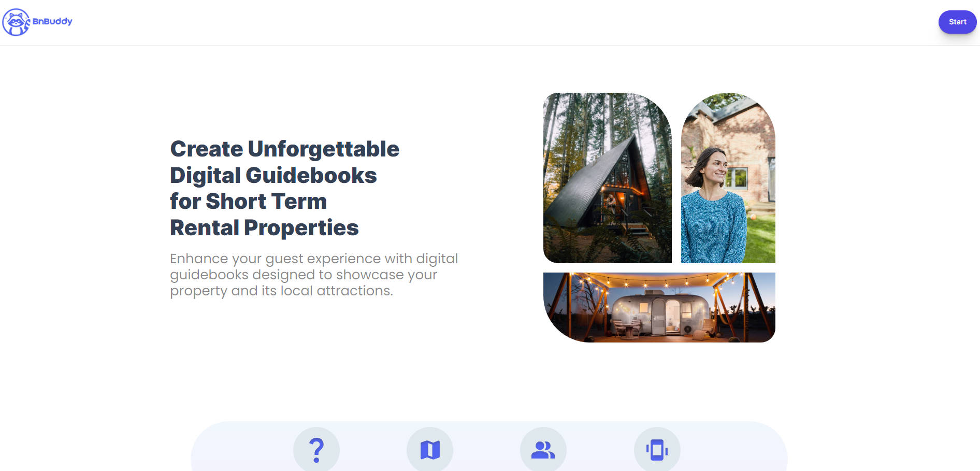
Task: Open the A-frame forest cabin photo
Action: tap(608, 178)
